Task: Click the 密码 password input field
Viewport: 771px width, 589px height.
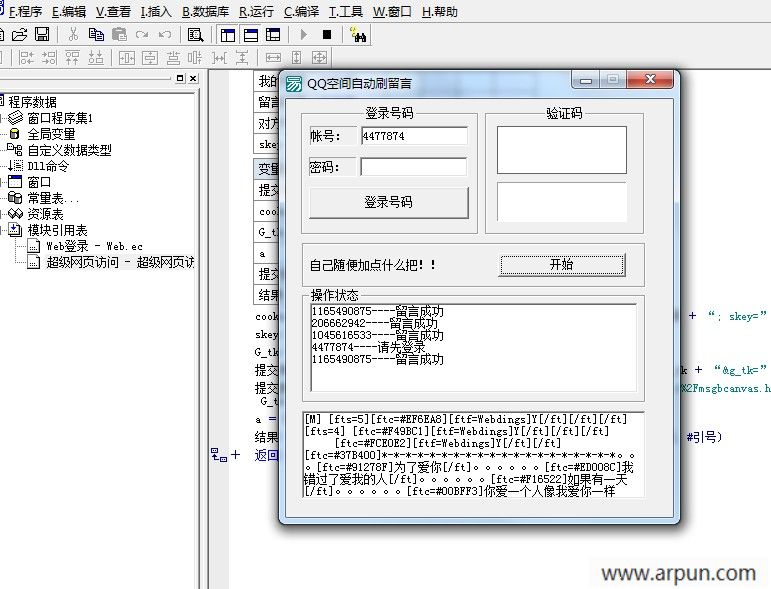Action: coord(413,167)
